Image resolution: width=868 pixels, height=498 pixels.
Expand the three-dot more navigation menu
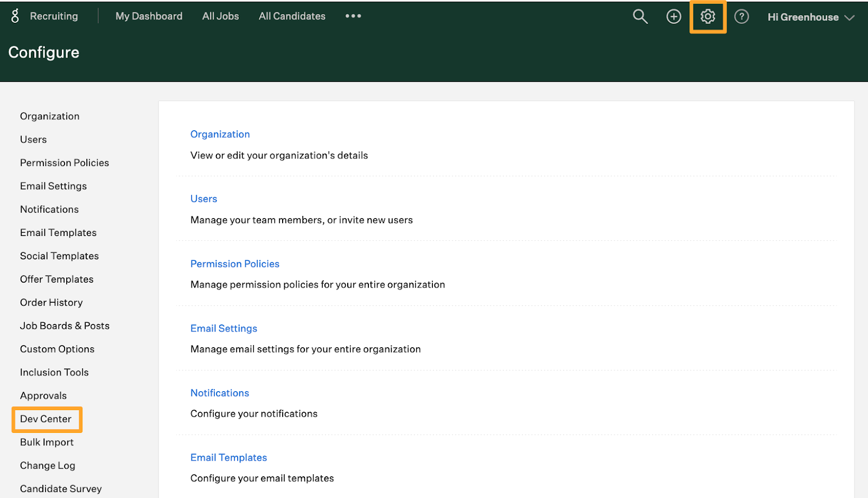pos(353,16)
